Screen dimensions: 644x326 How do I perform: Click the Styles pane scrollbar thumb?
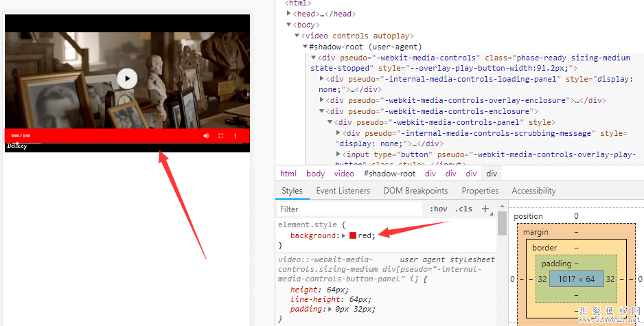tap(502, 223)
